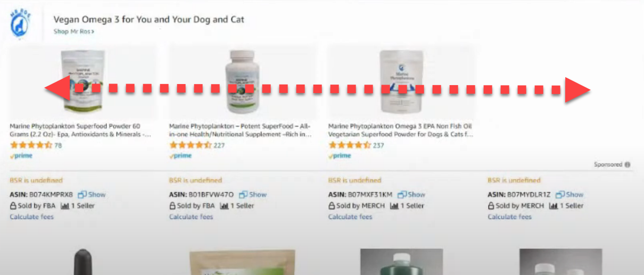Click the Sponsored info icon
This screenshot has width=644, height=275.
click(628, 165)
